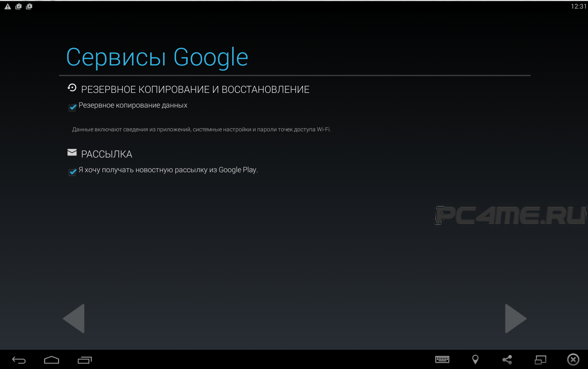
Task: Click the 12:31 clock in status bar
Action: (x=579, y=6)
